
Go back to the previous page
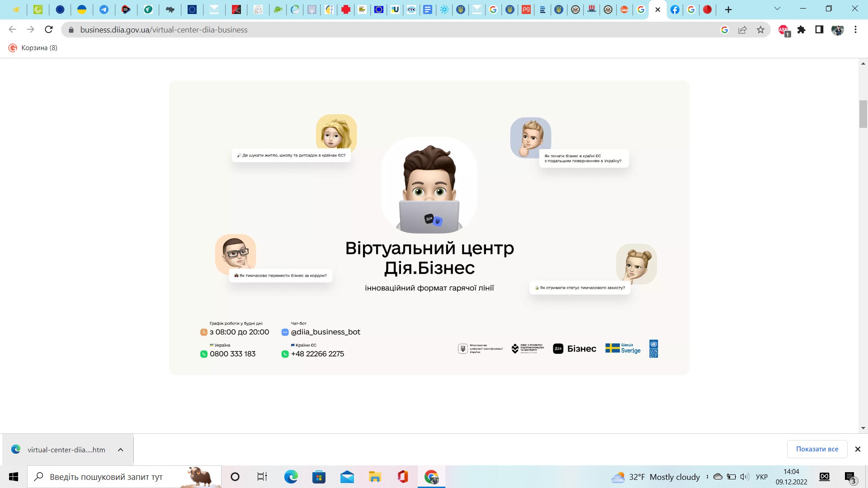click(x=12, y=29)
